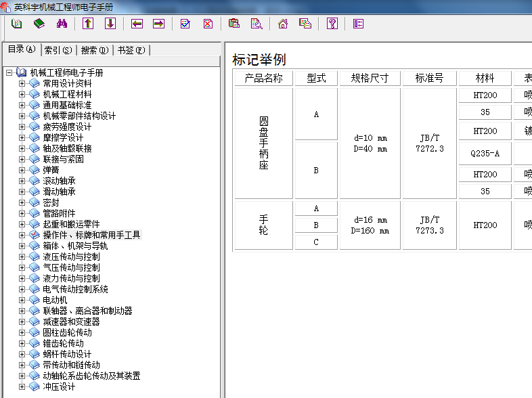Go back with the left arrow icon
Screen dimensions: 532x398
point(137,24)
